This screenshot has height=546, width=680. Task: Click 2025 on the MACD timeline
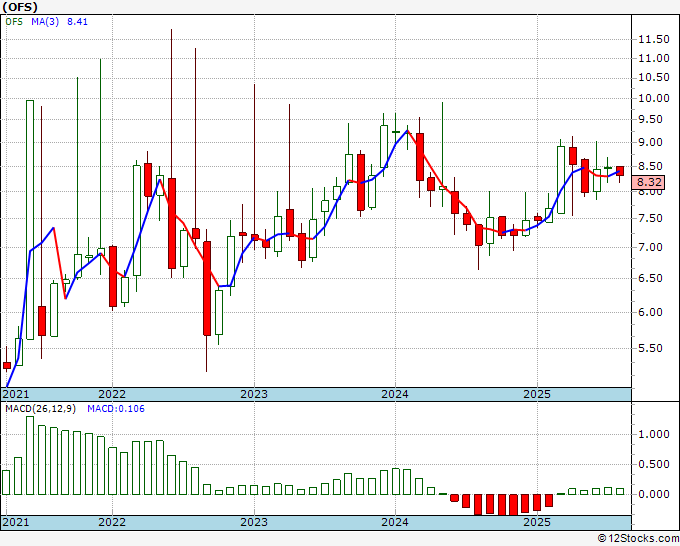(537, 522)
